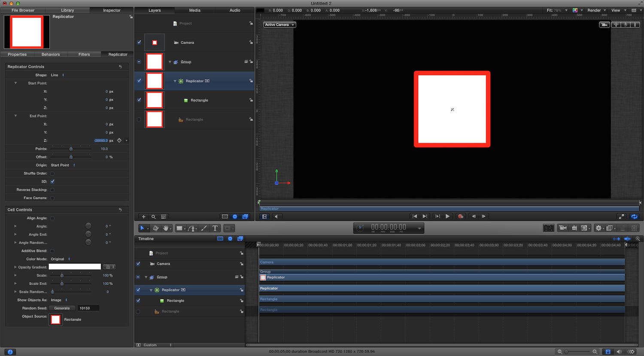Toggle Camera layer visibility in Layers list

(139, 43)
